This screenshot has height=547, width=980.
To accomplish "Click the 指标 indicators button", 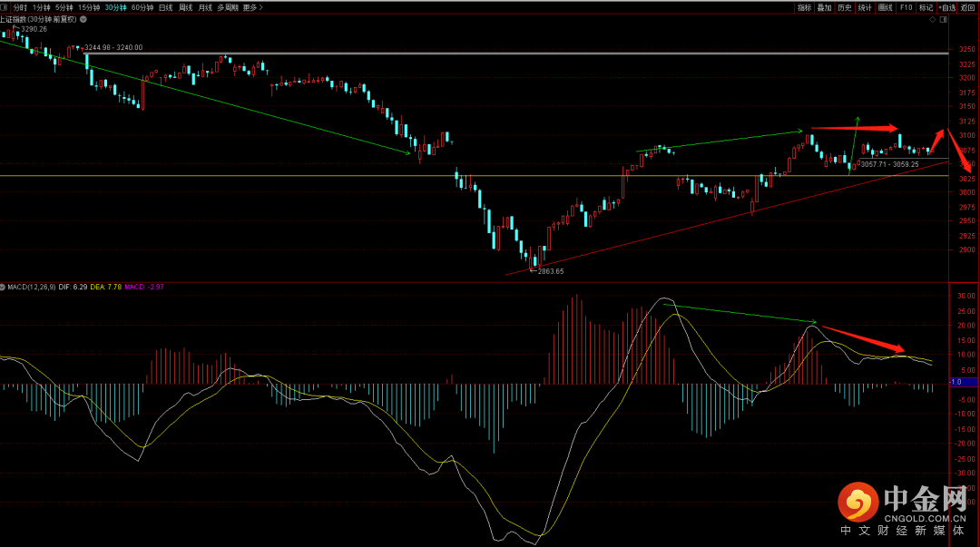I will (x=804, y=7).
